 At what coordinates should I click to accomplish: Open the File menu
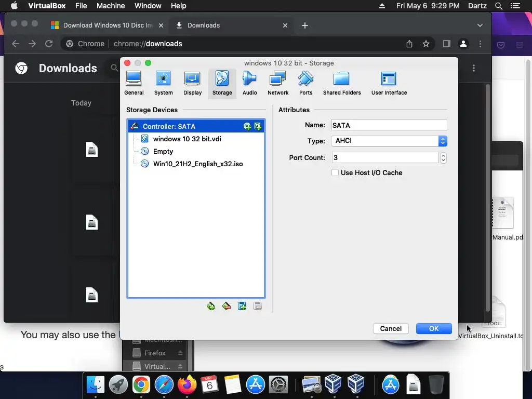tap(81, 6)
